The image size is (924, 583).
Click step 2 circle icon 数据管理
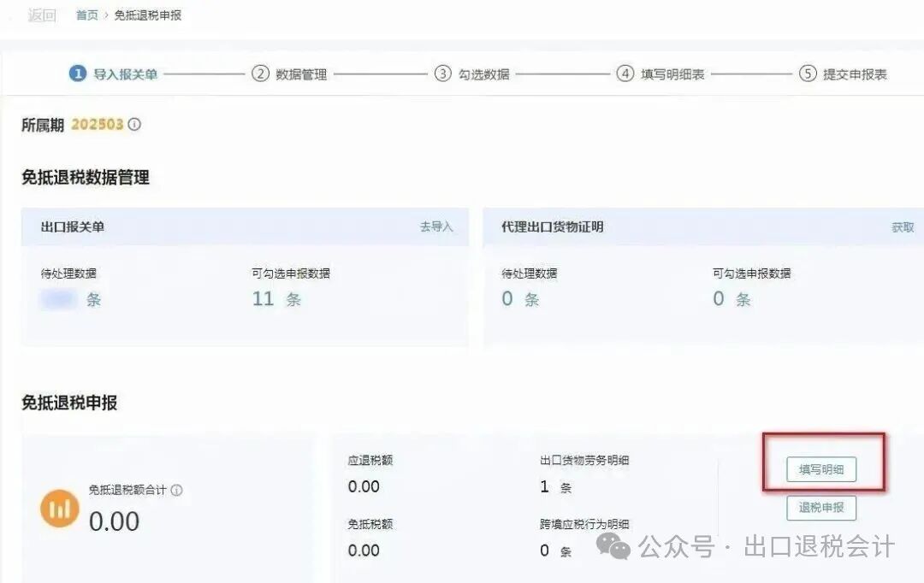coord(260,74)
